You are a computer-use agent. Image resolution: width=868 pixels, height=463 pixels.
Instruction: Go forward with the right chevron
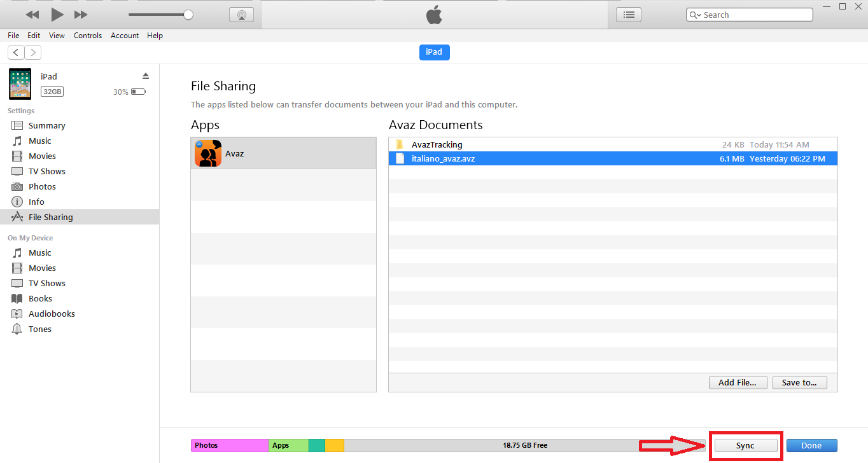pos(32,52)
